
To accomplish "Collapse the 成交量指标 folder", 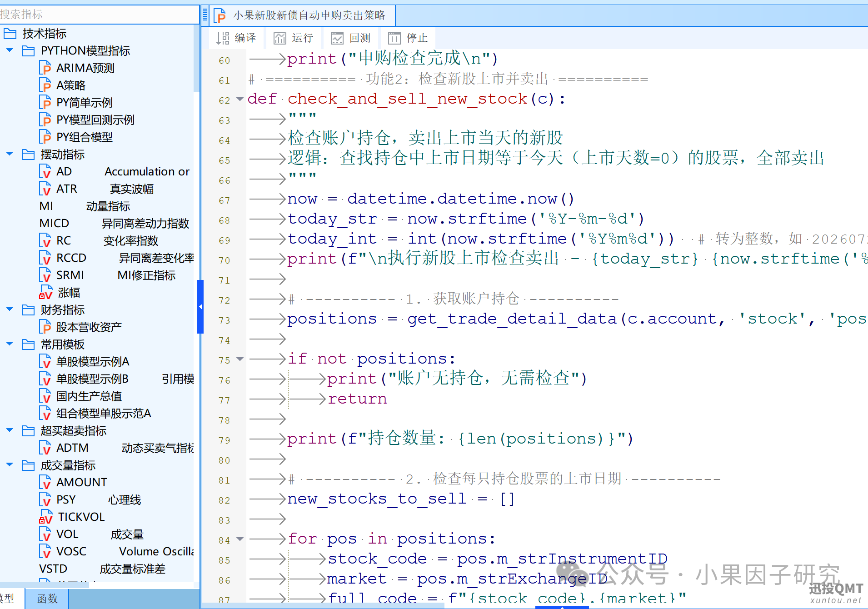I will (x=10, y=465).
